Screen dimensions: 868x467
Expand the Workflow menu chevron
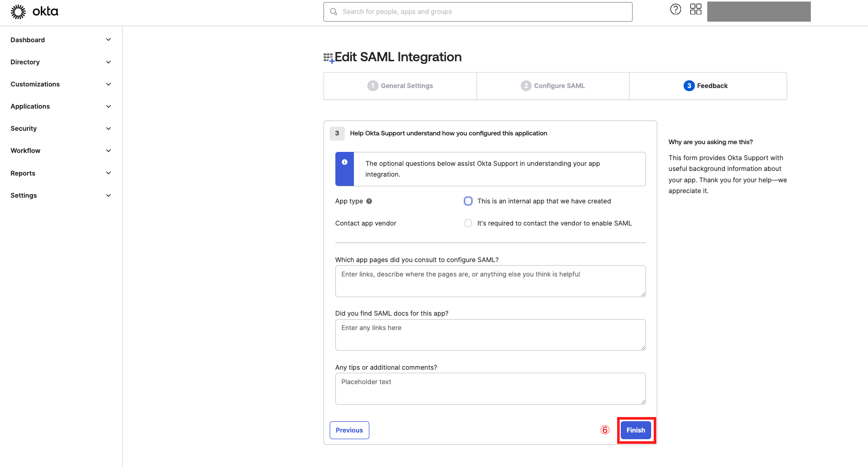pos(108,151)
